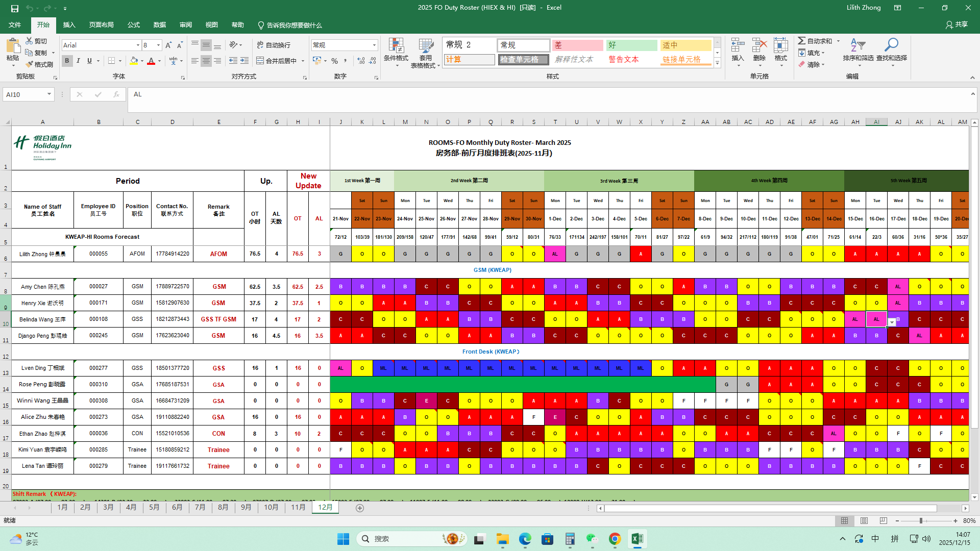Expand the Arial font name dropdown

tap(138, 45)
